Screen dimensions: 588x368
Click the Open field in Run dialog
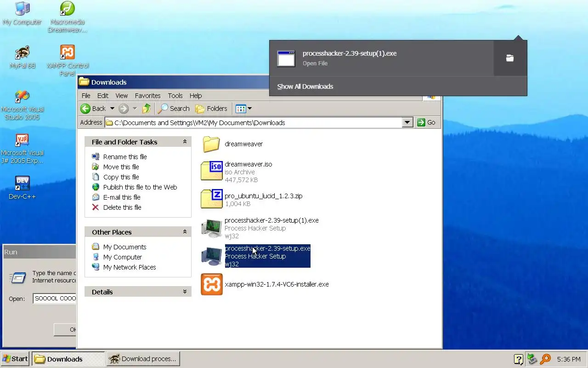55,299
